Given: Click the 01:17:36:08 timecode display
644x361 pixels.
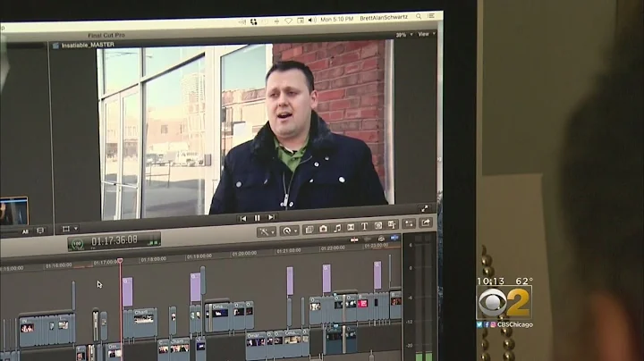Looking at the screenshot, I should (114, 240).
